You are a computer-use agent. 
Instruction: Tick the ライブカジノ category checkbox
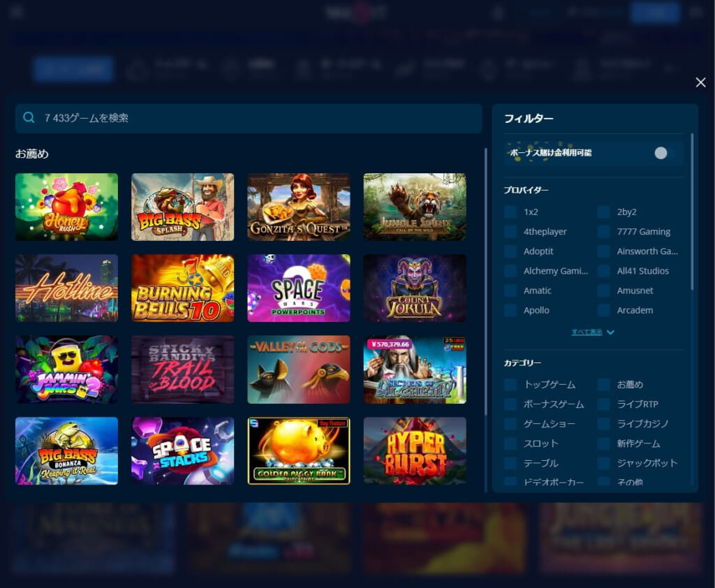[x=604, y=424]
